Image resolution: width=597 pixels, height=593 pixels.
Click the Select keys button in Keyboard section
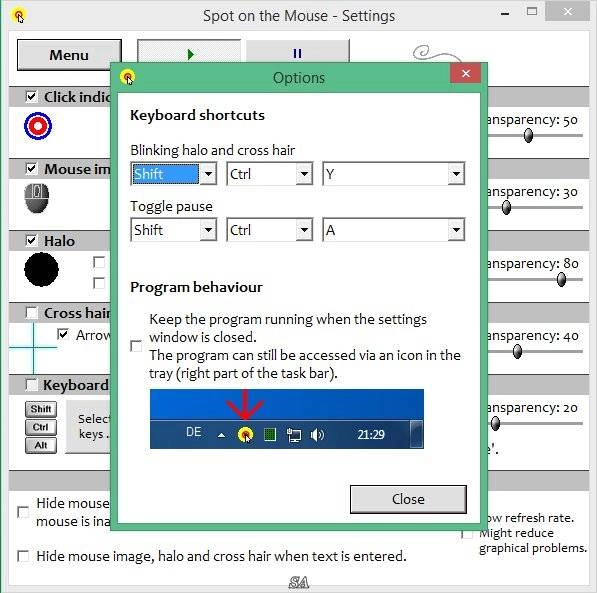click(x=89, y=427)
